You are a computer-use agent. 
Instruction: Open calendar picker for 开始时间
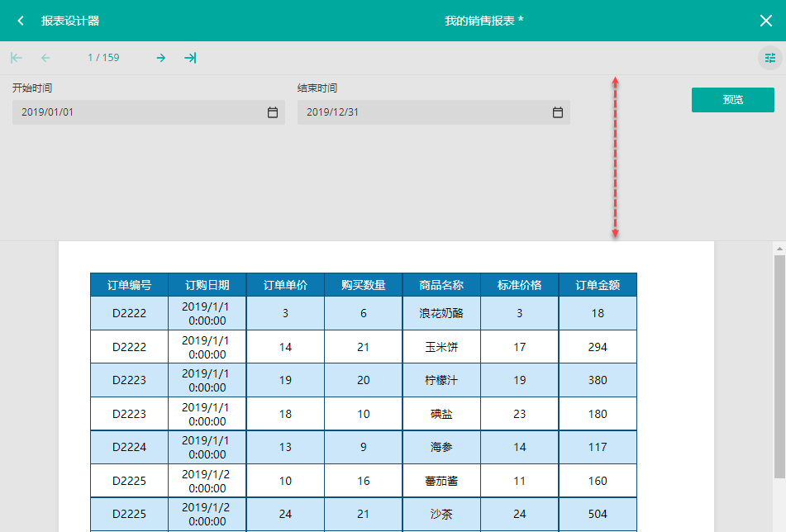[273, 112]
